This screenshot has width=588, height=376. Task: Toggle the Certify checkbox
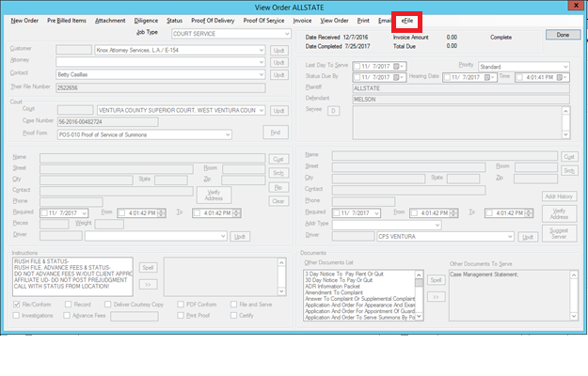[233, 316]
